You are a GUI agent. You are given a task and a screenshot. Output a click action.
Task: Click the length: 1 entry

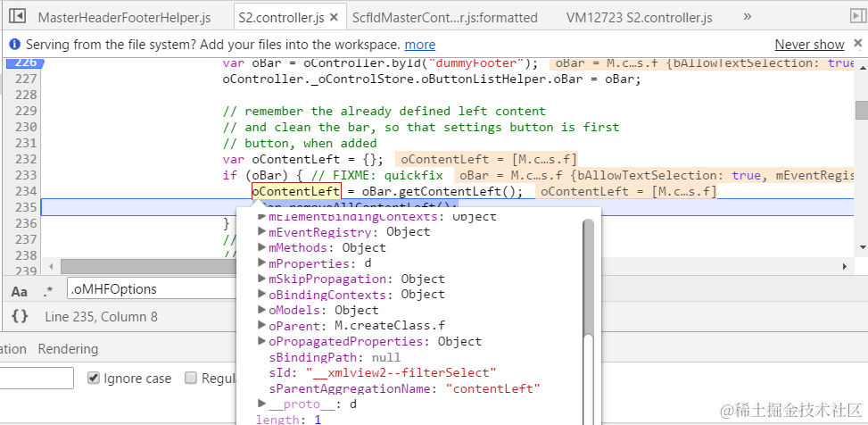click(288, 420)
